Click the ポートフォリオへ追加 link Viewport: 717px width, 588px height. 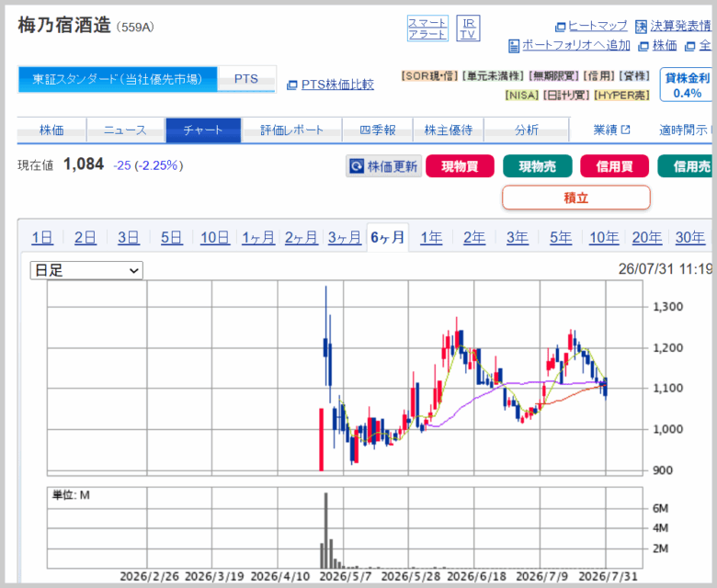576,45
